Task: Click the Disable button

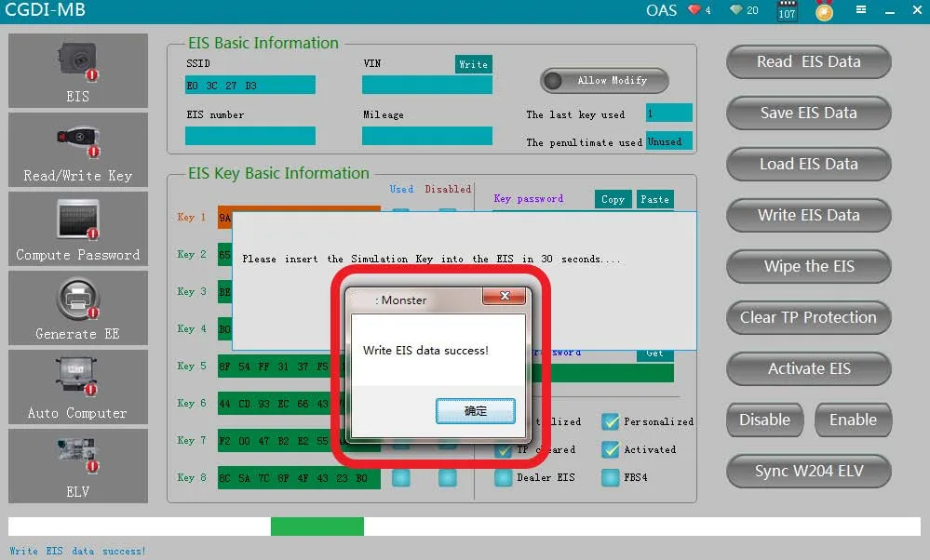Action: [x=764, y=420]
